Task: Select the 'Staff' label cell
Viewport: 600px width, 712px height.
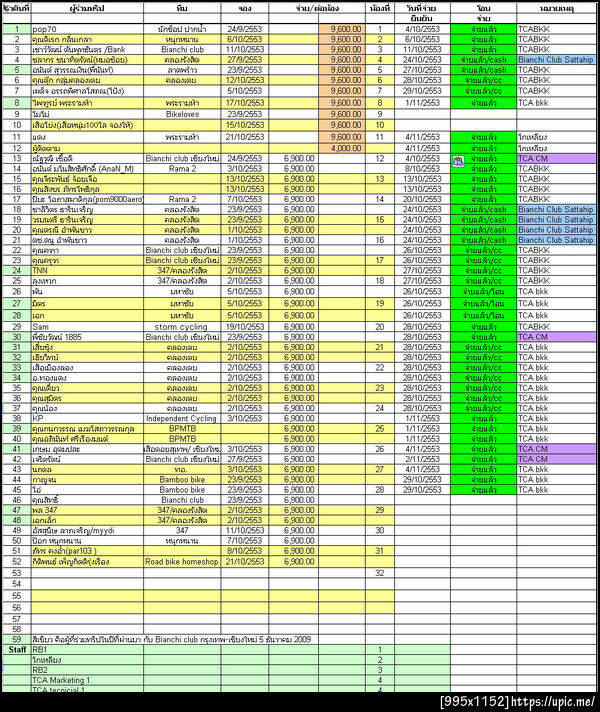Action: click(x=17, y=650)
